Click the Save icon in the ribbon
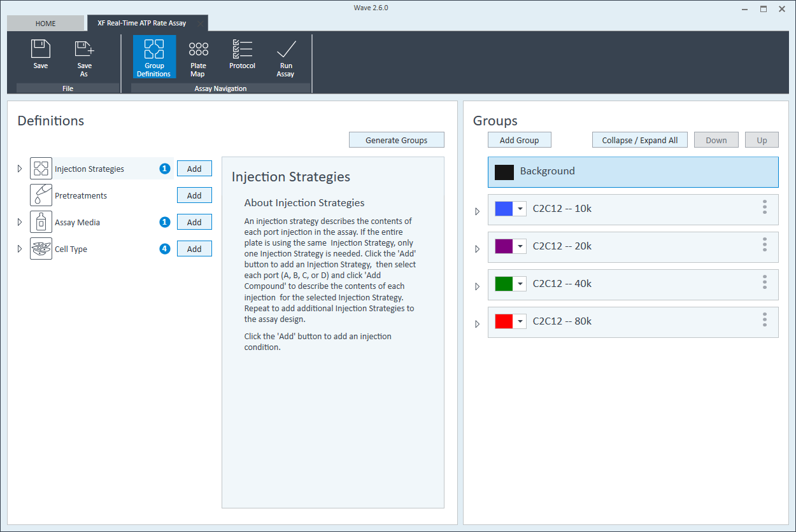 (41, 50)
